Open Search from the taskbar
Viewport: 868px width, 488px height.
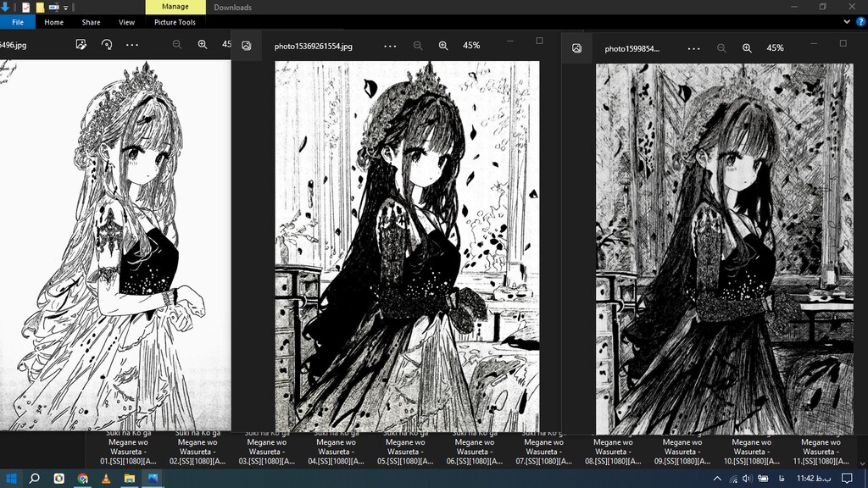coord(34,479)
